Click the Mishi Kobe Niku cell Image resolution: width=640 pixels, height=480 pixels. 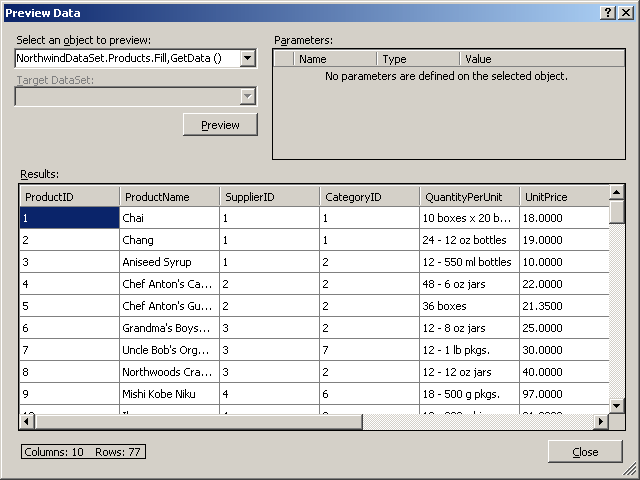[169, 394]
